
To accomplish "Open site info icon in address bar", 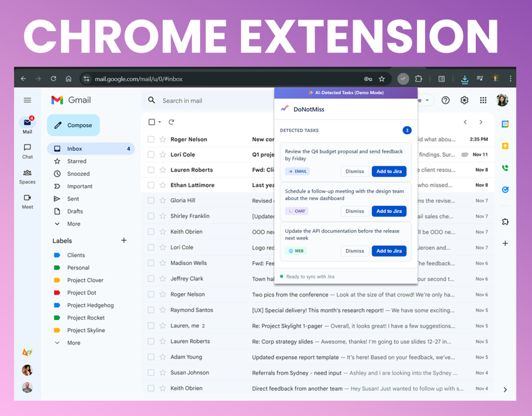I will coord(87,79).
